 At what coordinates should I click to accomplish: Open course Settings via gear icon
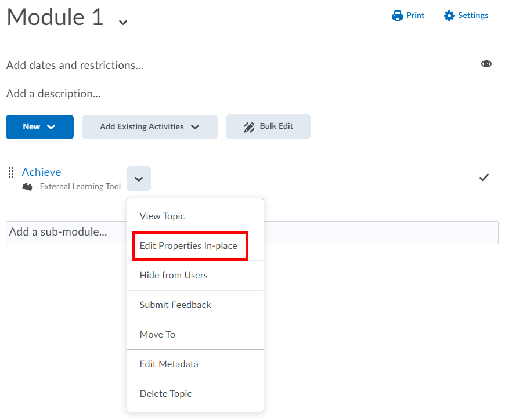tap(449, 15)
